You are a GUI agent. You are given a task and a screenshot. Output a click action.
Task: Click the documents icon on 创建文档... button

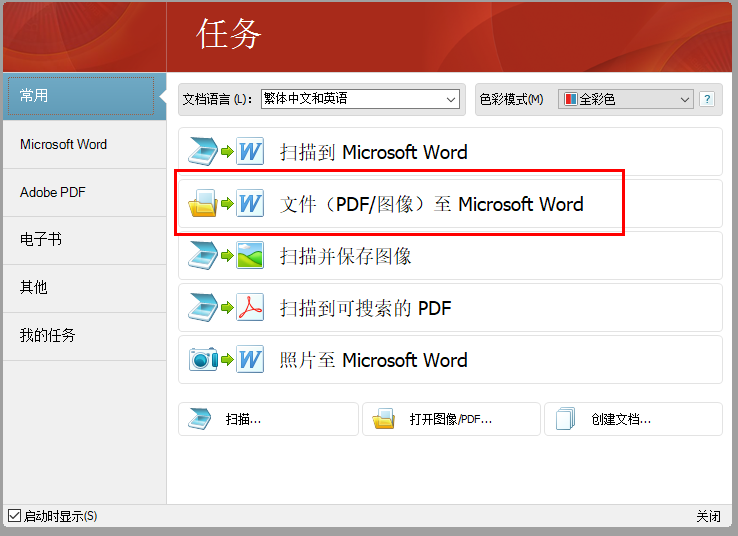pos(566,419)
